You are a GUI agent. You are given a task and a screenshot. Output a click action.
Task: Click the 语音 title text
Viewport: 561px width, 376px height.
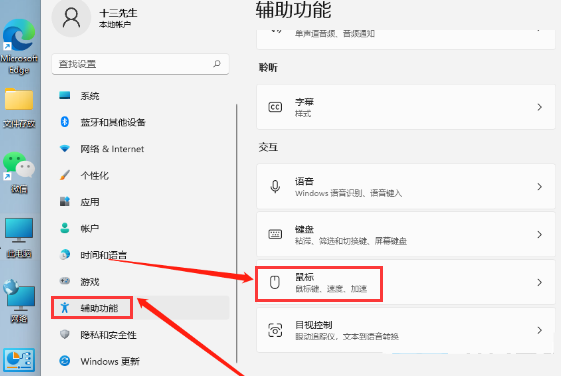(x=304, y=181)
